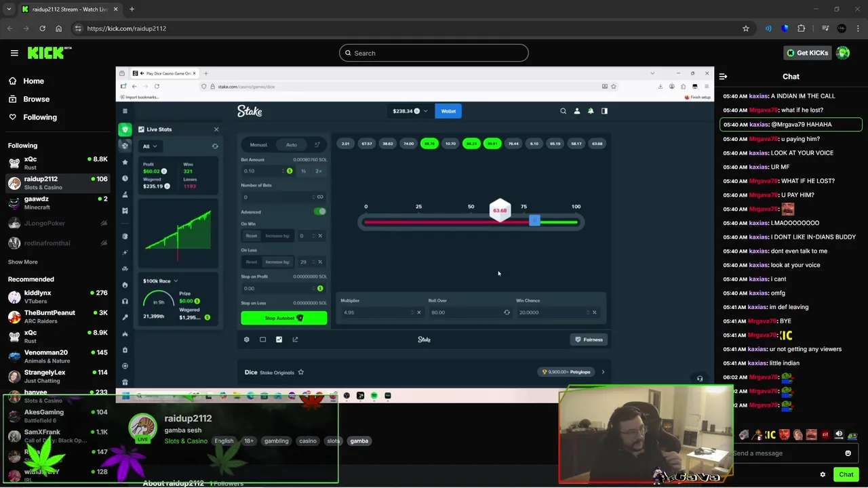Expand the $100k Race dropdown
This screenshot has width=868, height=488.
161,281
